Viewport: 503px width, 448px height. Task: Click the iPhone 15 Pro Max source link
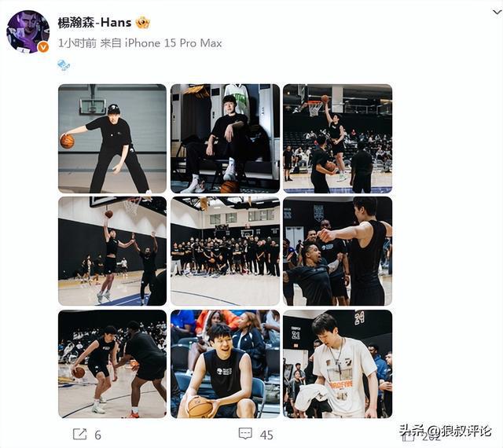[173, 43]
